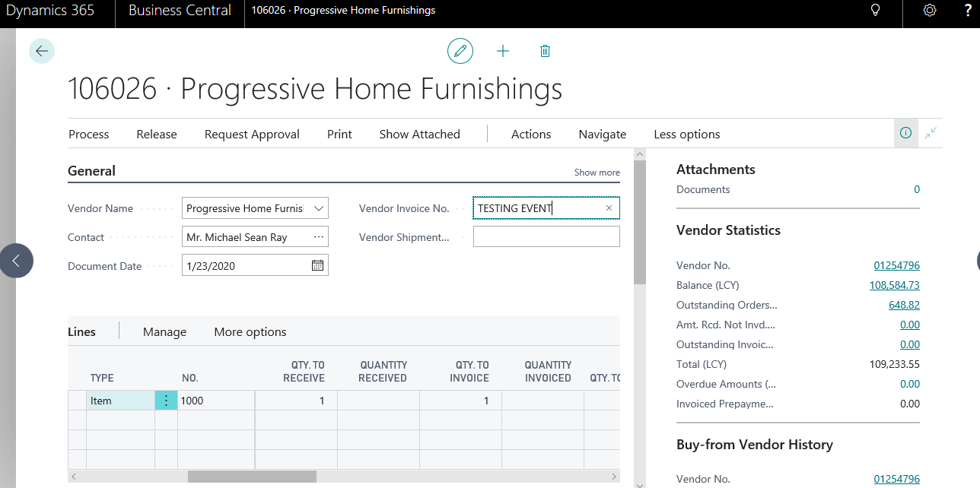Open vendor 01254796 from Vendor Statistics
This screenshot has width=980, height=488.
coord(896,265)
